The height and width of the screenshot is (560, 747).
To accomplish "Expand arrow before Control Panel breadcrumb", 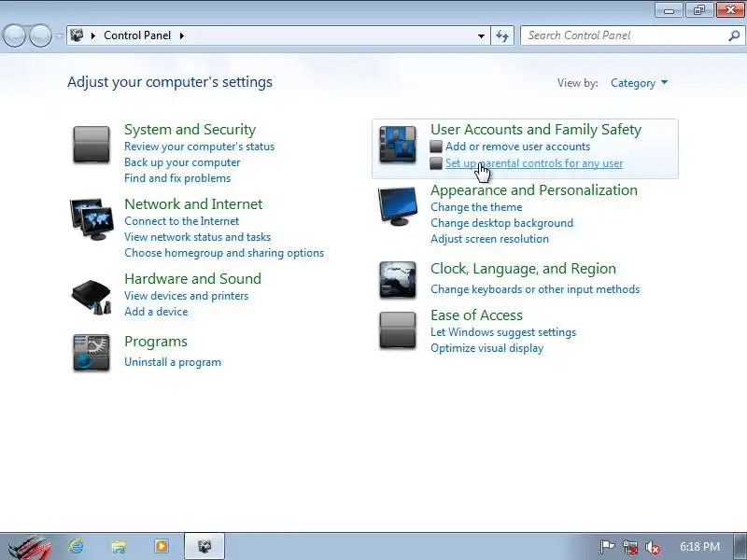I will (92, 35).
